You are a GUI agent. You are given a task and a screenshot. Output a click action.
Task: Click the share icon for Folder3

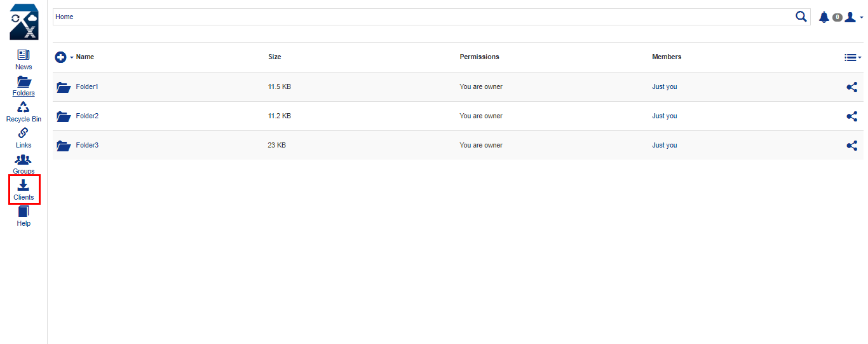coord(852,146)
